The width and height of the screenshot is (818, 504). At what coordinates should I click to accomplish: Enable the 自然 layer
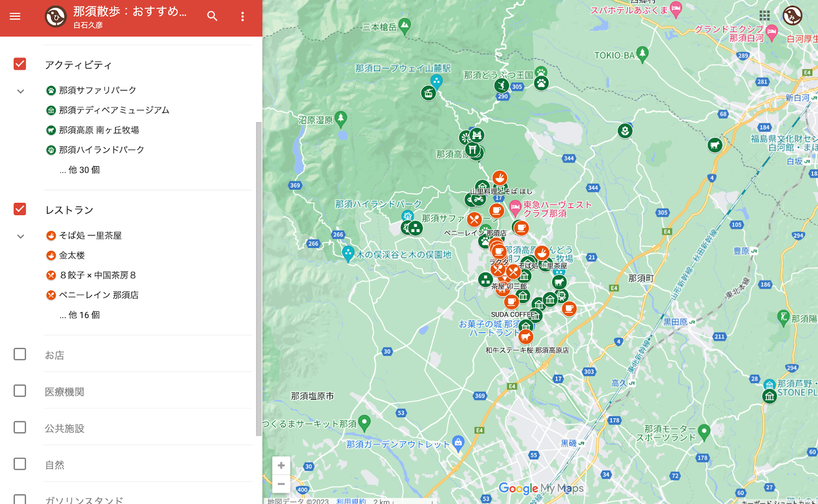click(x=20, y=464)
